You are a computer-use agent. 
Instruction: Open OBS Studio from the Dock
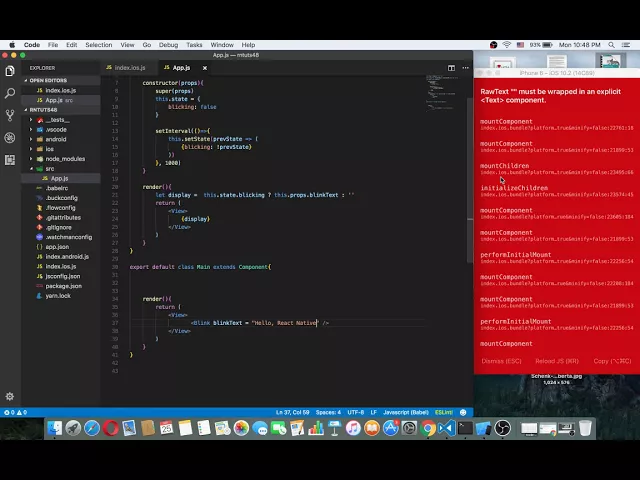pyautogui.click(x=502, y=428)
